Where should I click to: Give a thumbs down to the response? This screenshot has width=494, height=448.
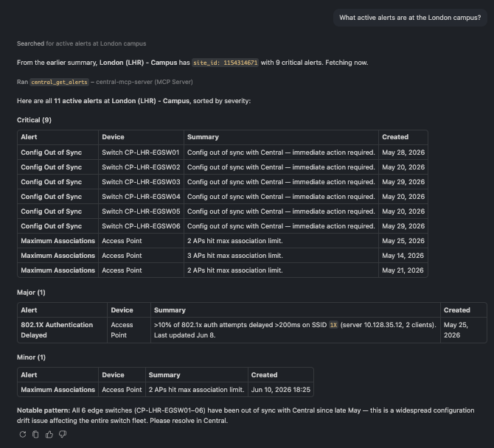[63, 435]
